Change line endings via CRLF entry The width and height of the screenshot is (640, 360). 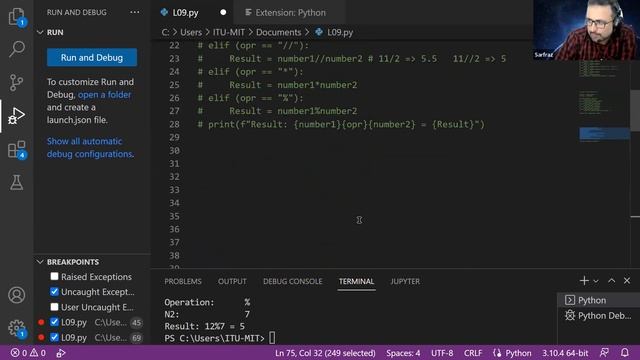pos(473,353)
